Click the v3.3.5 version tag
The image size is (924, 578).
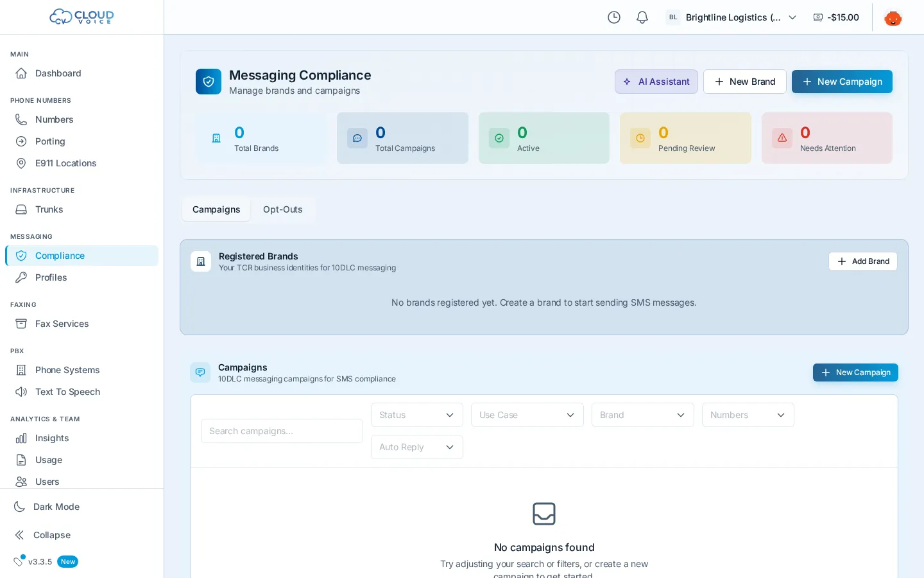40,561
